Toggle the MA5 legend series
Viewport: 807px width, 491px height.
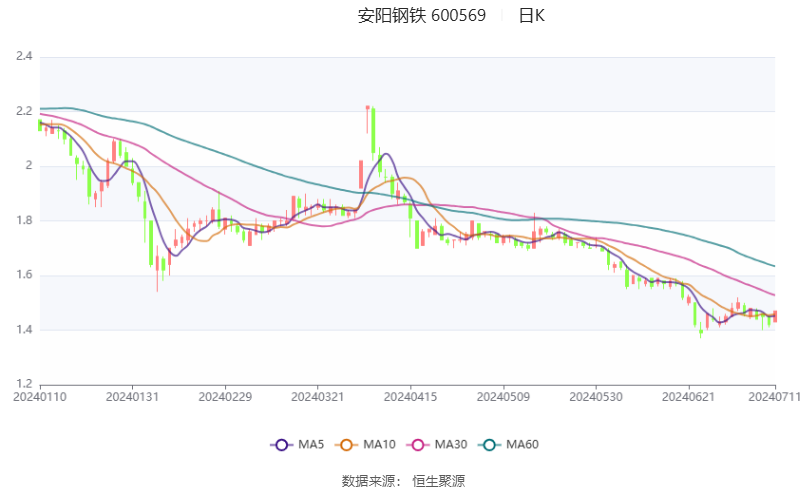tap(297, 445)
